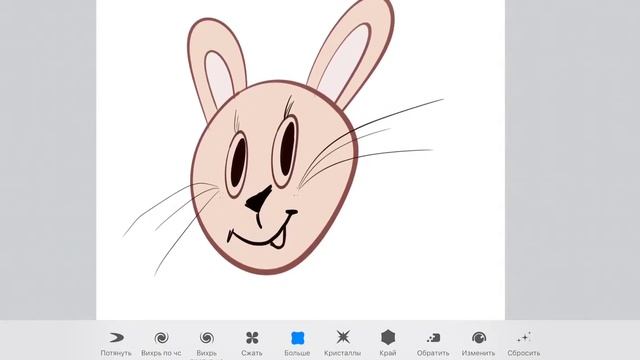640x360 pixels.
Task: Activate the Сжать (Pinch) tool
Action: (x=252, y=344)
